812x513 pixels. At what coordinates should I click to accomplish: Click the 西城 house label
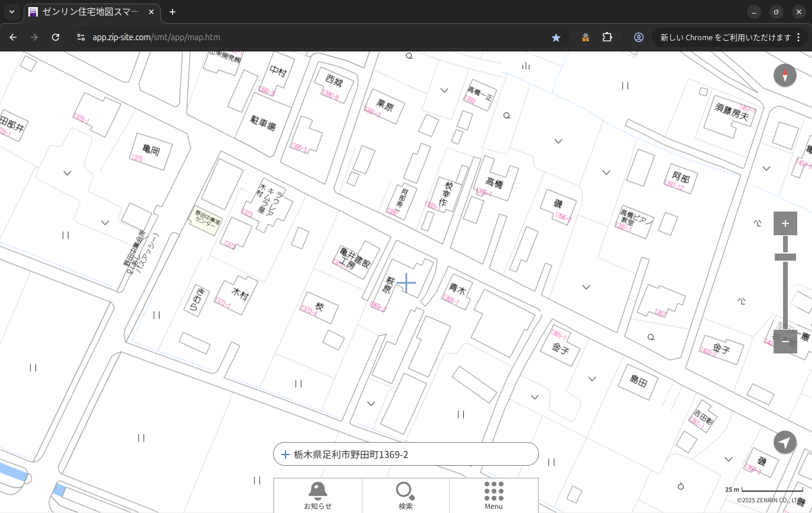pos(334,80)
